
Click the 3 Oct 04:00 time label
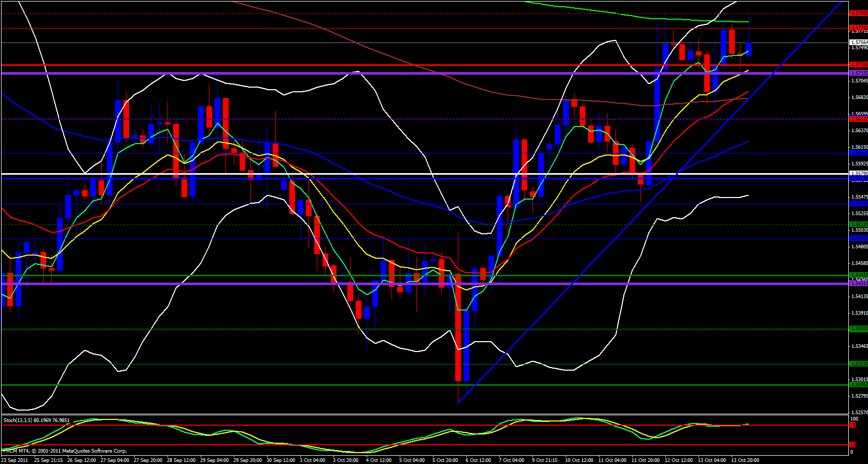pyautogui.click(x=312, y=460)
